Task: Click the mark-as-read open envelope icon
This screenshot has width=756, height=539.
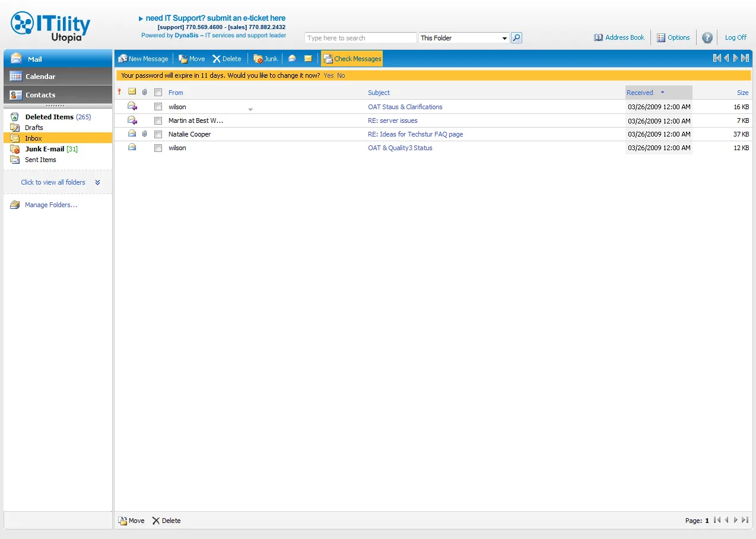Action: pyautogui.click(x=292, y=59)
